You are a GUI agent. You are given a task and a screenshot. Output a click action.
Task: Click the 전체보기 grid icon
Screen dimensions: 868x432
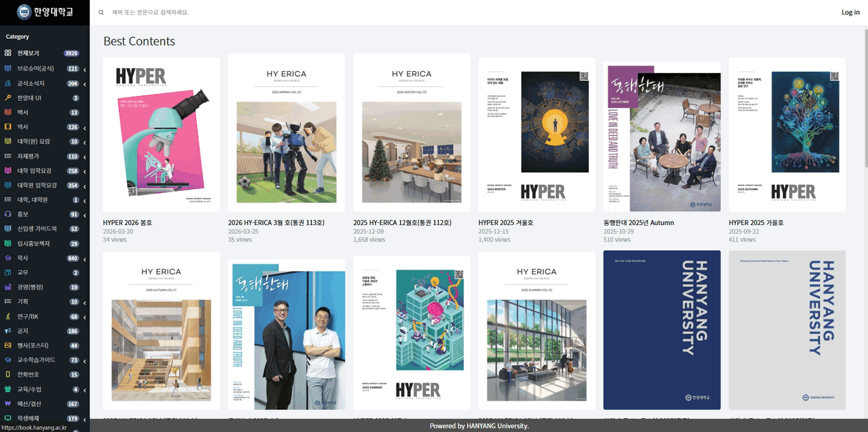(8, 53)
